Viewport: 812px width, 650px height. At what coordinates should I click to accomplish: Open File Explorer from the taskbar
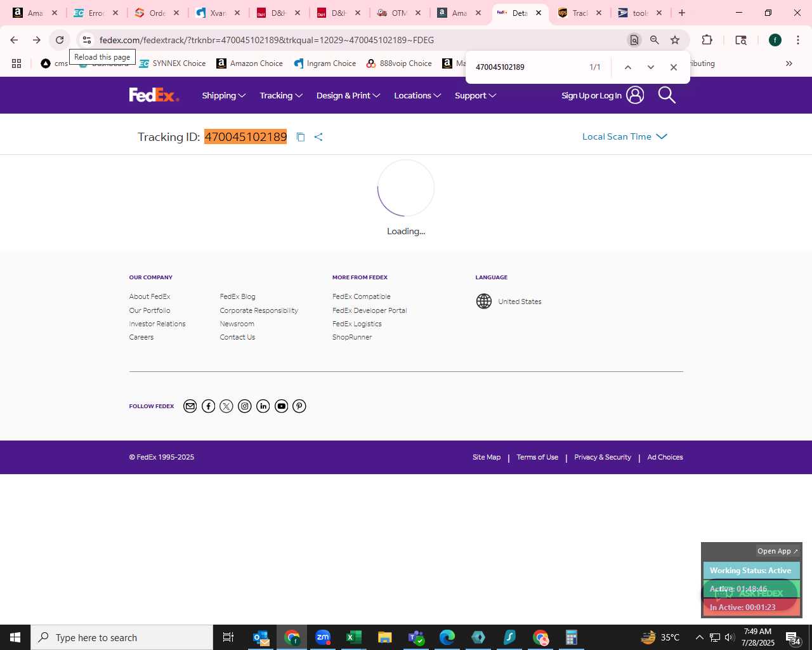click(384, 637)
